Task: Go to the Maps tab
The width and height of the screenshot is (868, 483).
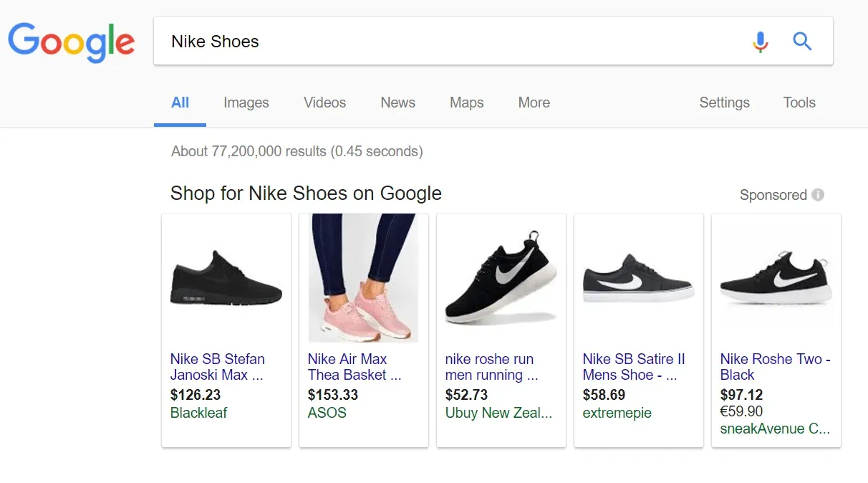Action: tap(466, 102)
